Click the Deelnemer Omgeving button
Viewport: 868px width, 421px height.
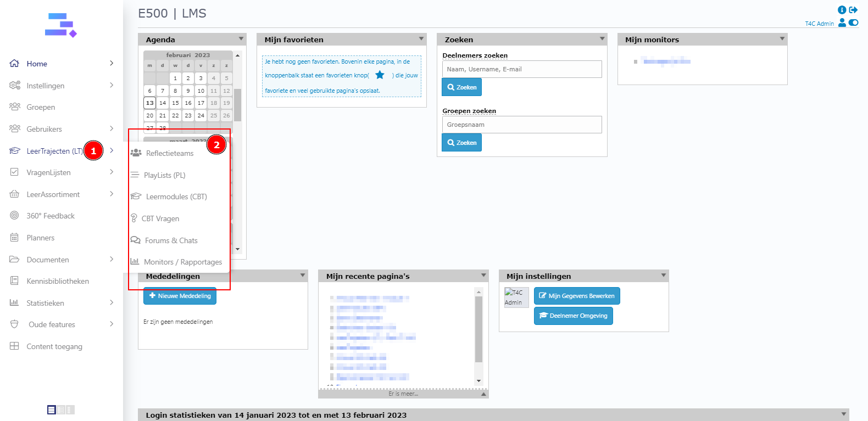[x=573, y=316]
